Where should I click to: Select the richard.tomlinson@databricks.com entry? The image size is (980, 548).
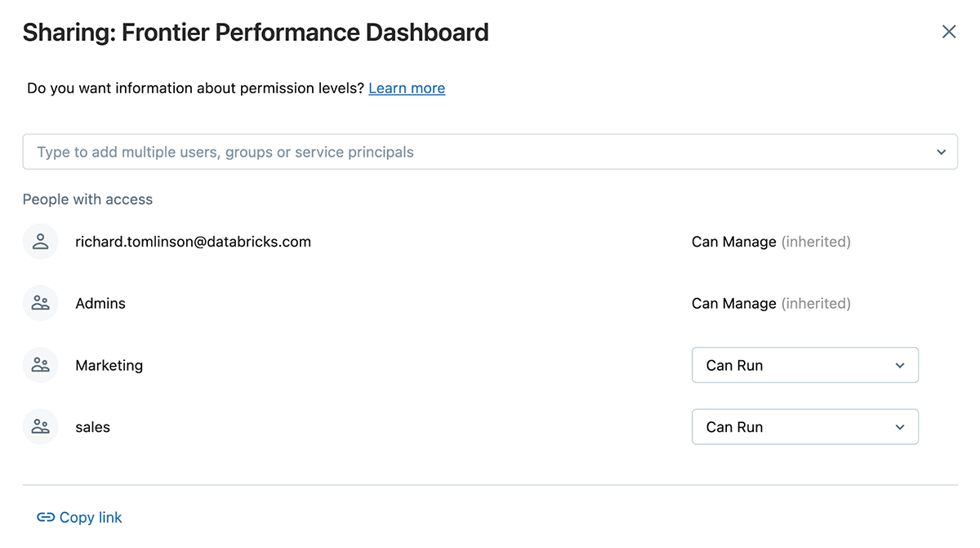click(193, 242)
